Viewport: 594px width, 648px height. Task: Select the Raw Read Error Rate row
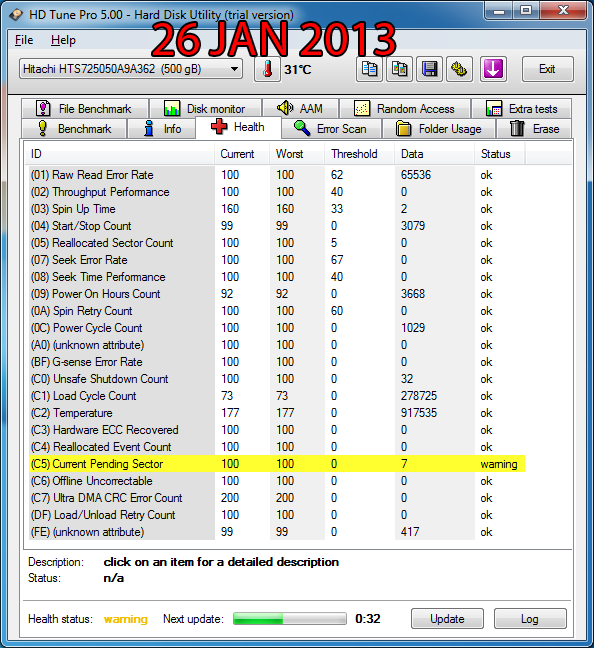[277, 175]
